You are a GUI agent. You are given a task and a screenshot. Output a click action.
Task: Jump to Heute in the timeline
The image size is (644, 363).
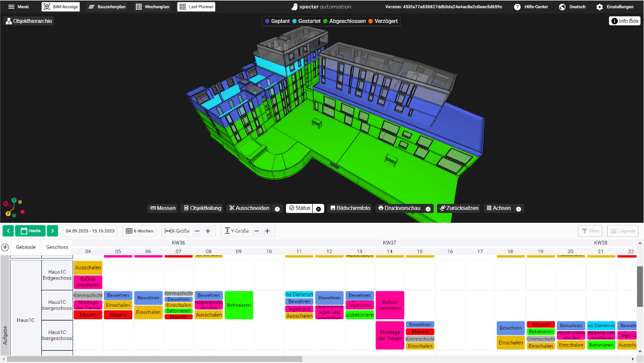[30, 230]
